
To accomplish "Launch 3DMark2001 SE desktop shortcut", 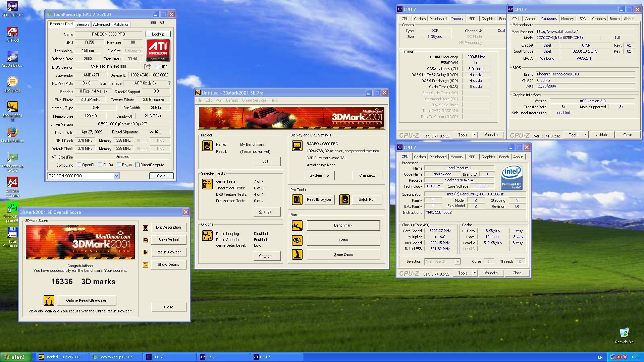I will 12,112.
